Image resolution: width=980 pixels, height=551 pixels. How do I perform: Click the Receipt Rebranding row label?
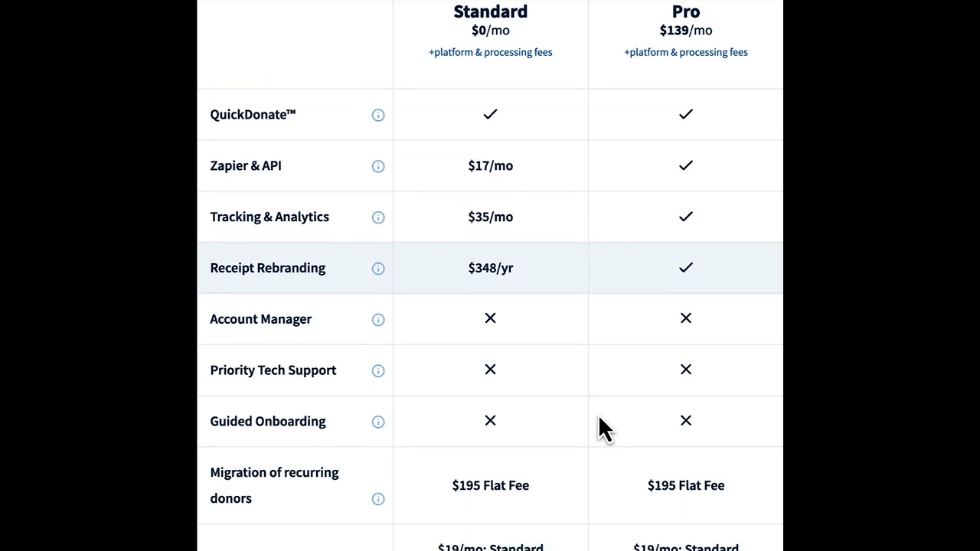pyautogui.click(x=268, y=269)
